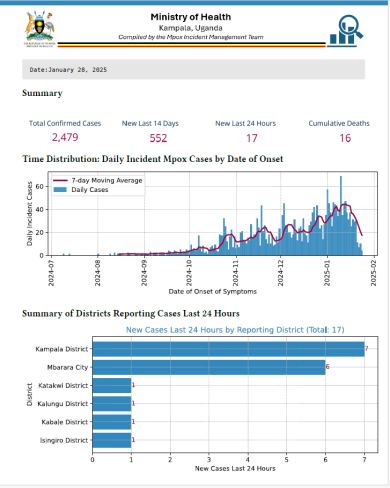Click the 'Summary' heading

[x=42, y=93]
